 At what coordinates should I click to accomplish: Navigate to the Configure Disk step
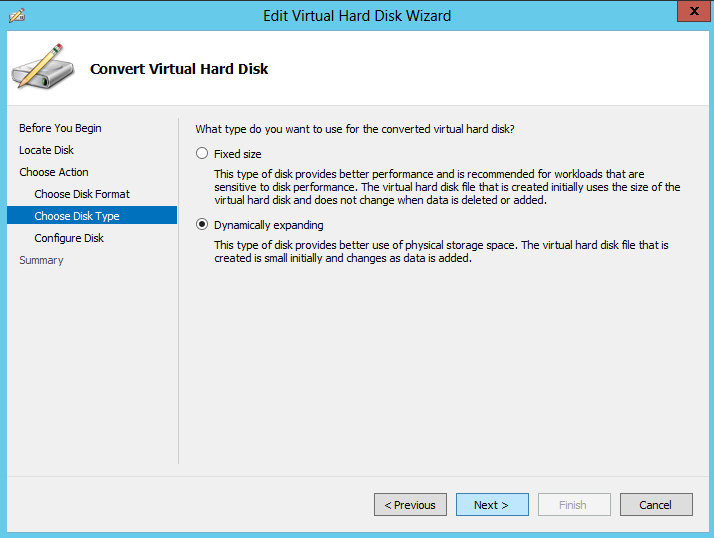pyautogui.click(x=69, y=238)
